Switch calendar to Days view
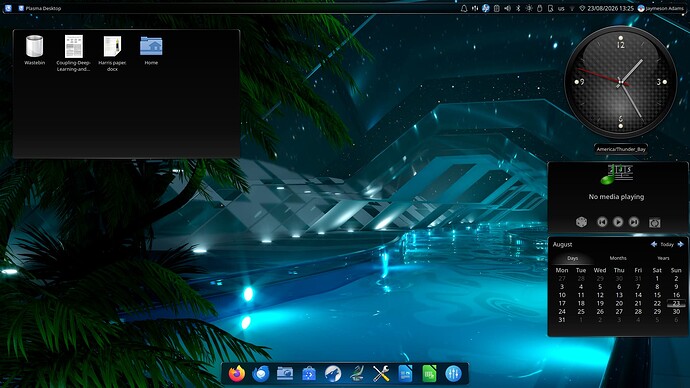 point(573,258)
